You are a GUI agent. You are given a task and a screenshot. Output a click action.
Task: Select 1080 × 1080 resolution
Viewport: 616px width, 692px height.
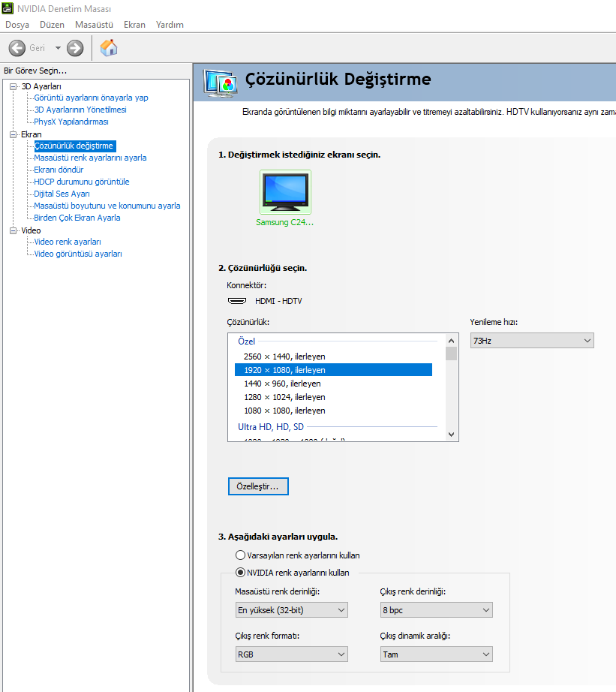tap(333, 411)
